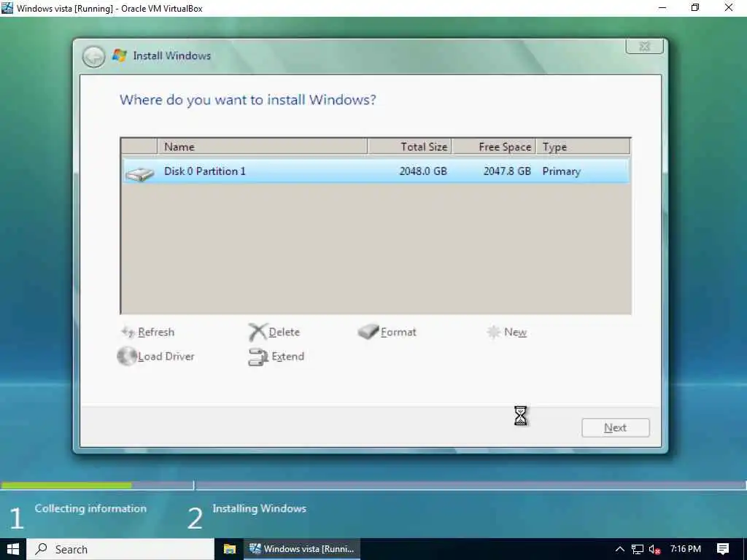Open the Windows Start menu
The height and width of the screenshot is (560, 747).
click(x=13, y=549)
